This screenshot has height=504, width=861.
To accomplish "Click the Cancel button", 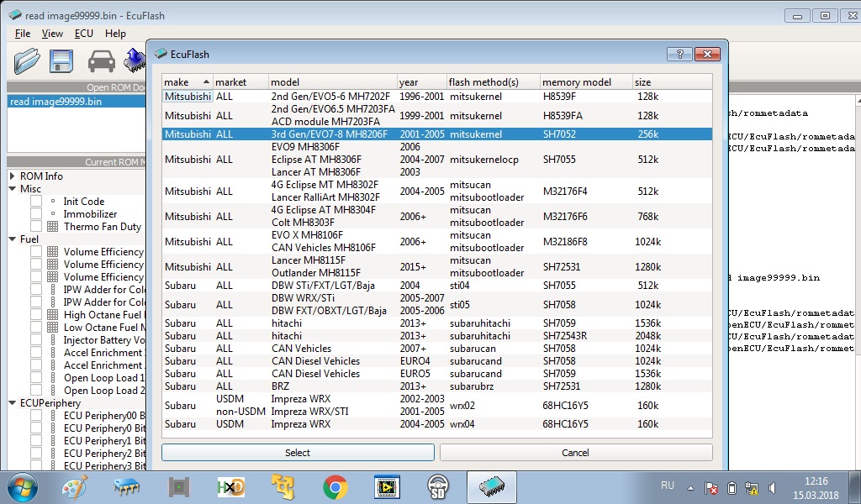I will pyautogui.click(x=575, y=453).
